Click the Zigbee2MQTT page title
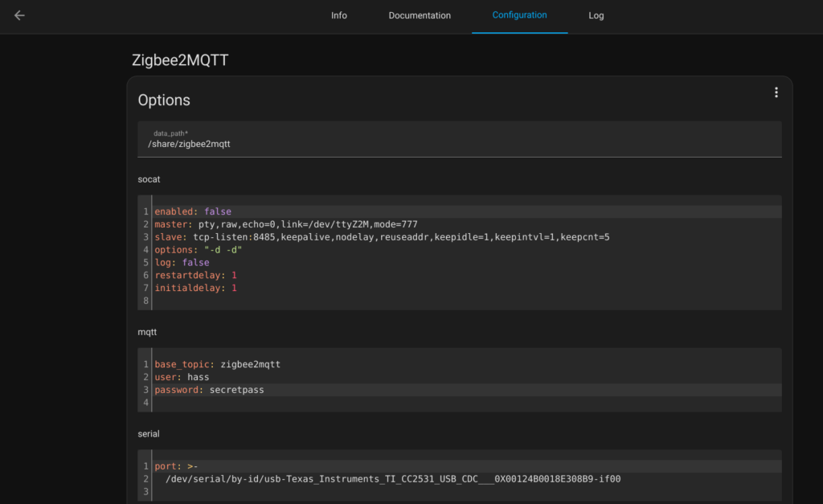The height and width of the screenshot is (504, 823). 179,60
